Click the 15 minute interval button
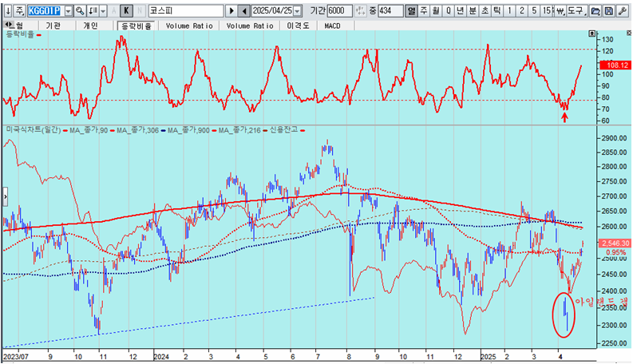Screen dimensions: 633x364 pos(546,11)
